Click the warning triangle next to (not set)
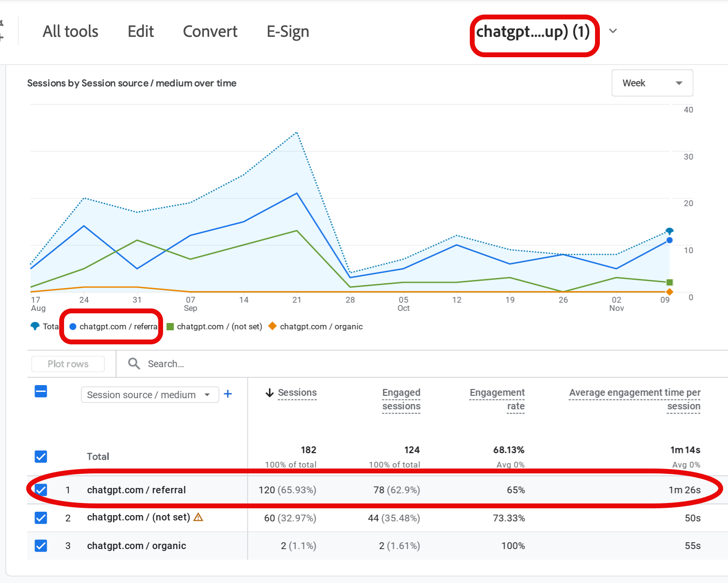Image resolution: width=728 pixels, height=583 pixels. tap(198, 517)
